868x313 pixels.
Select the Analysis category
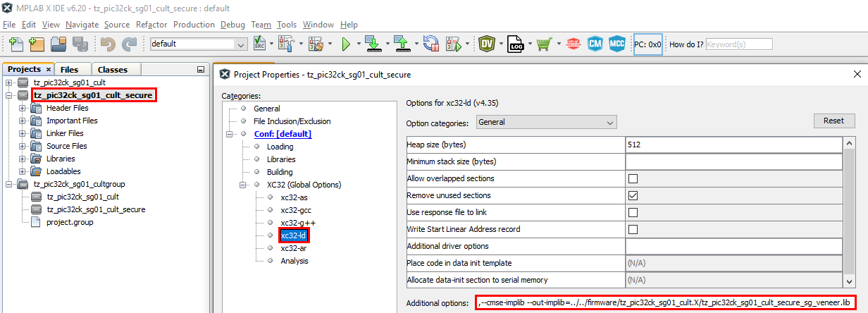coord(294,261)
